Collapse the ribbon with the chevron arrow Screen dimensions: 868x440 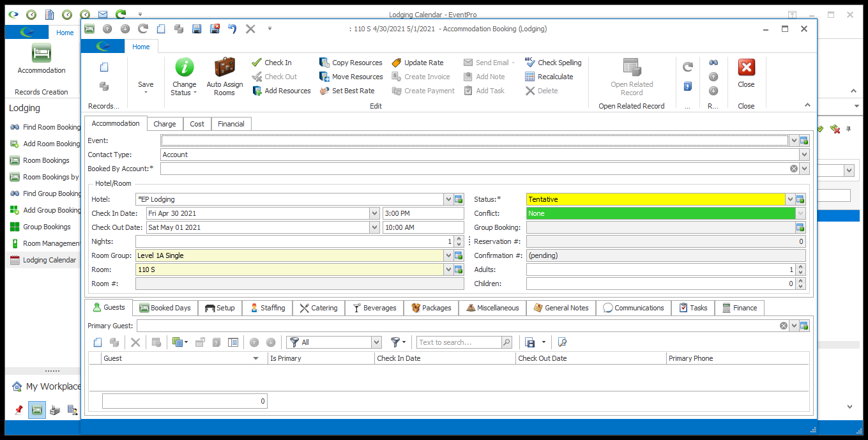807,105
